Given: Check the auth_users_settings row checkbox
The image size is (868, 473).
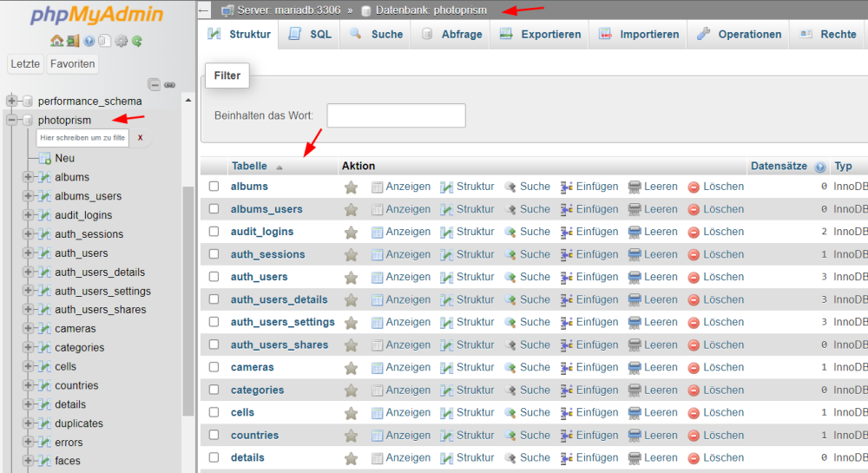Looking at the screenshot, I should [214, 321].
